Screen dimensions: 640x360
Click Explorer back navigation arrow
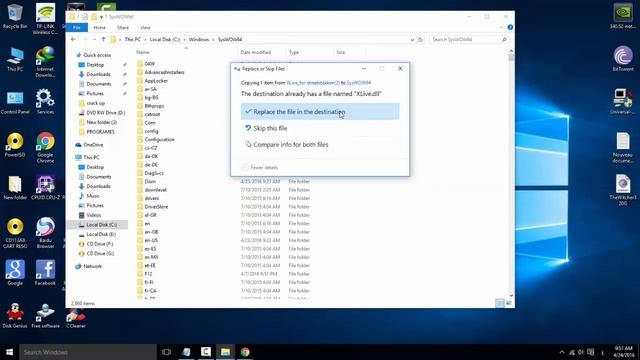click(x=73, y=40)
